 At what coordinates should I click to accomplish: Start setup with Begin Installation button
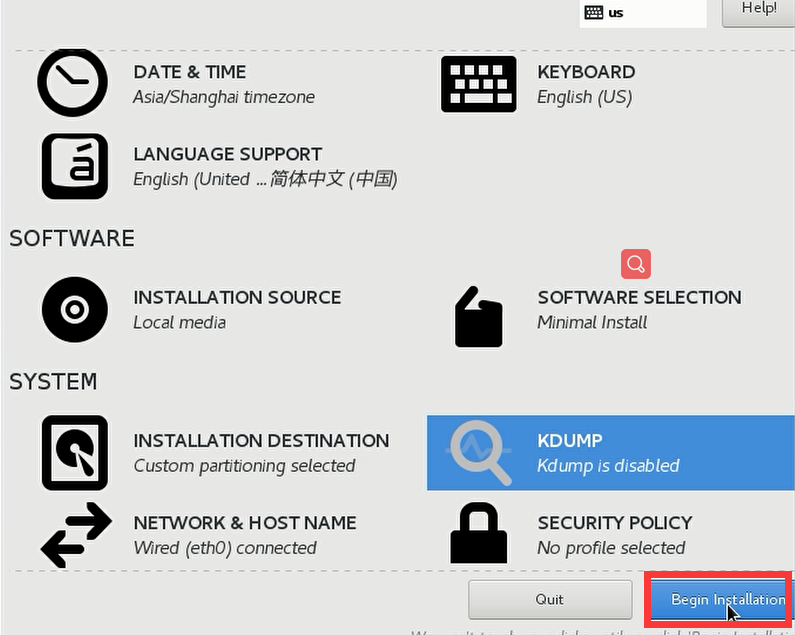click(718, 600)
